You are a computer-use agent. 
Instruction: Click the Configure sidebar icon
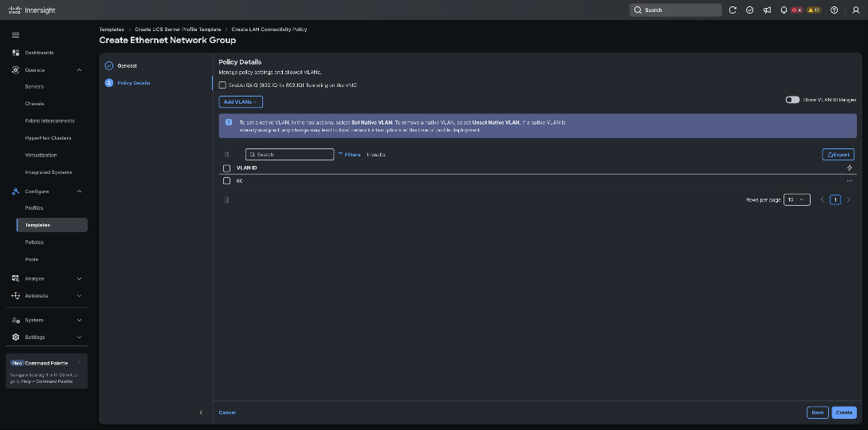tap(15, 191)
